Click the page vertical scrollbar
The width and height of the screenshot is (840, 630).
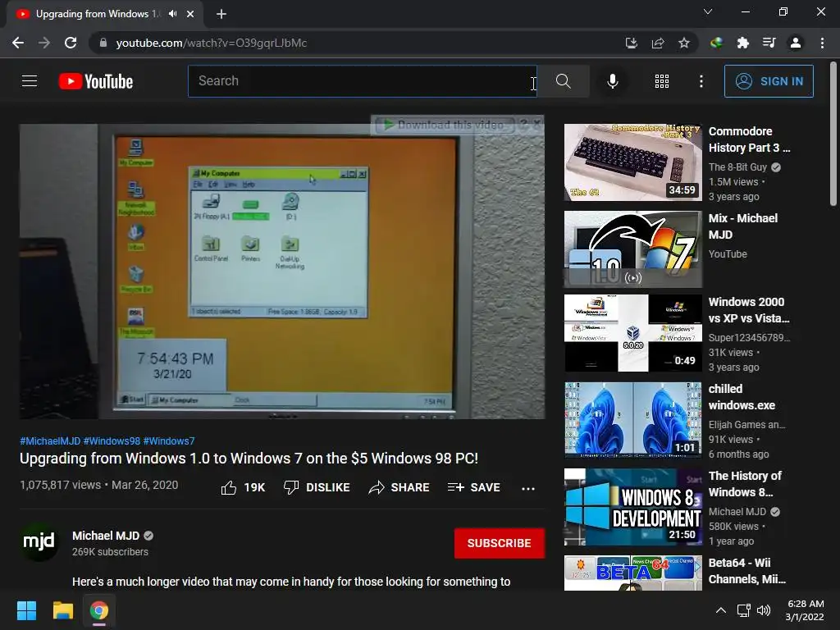[833, 134]
